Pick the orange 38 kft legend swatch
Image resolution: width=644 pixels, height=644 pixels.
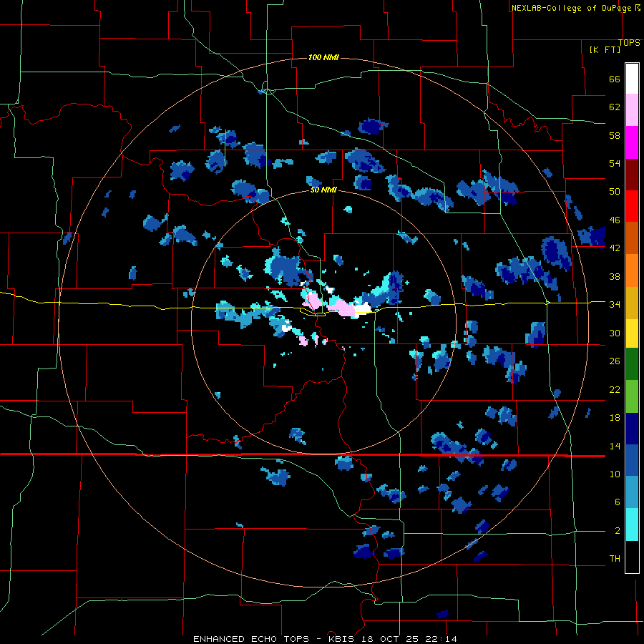(x=632, y=270)
